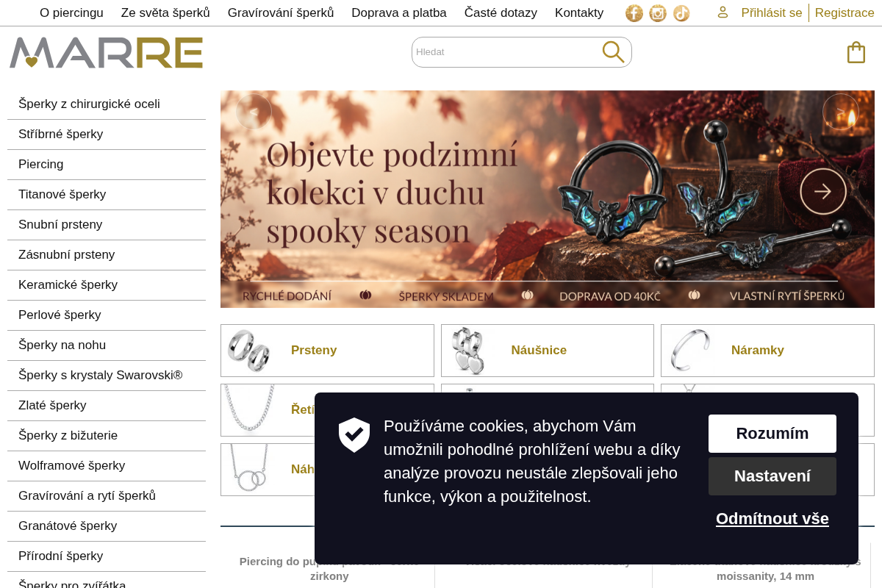This screenshot has width=882, height=588.
Task: Click the shield checkmark cookie icon
Action: tap(354, 435)
